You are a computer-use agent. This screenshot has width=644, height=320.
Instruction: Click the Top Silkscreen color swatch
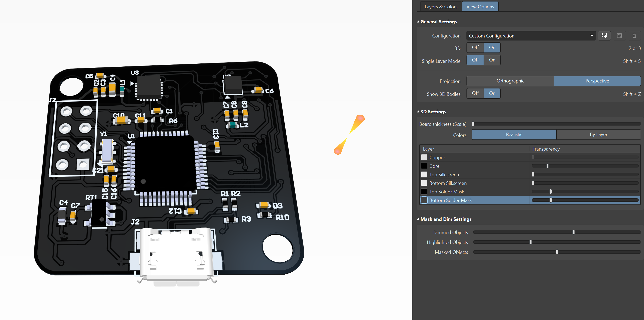point(424,174)
